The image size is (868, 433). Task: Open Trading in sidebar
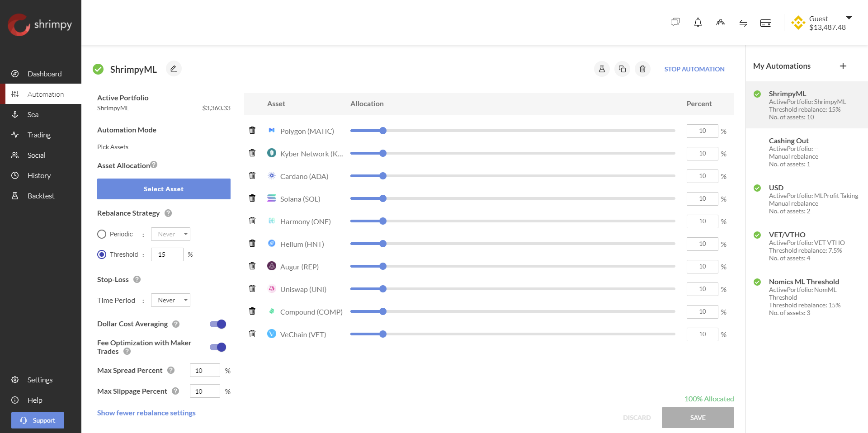coord(41,135)
